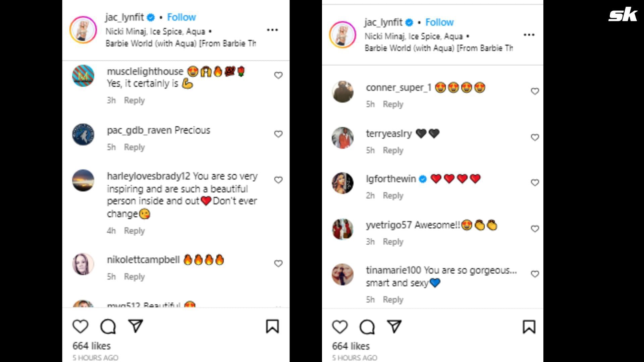Share the left post via paper plane

click(136, 326)
